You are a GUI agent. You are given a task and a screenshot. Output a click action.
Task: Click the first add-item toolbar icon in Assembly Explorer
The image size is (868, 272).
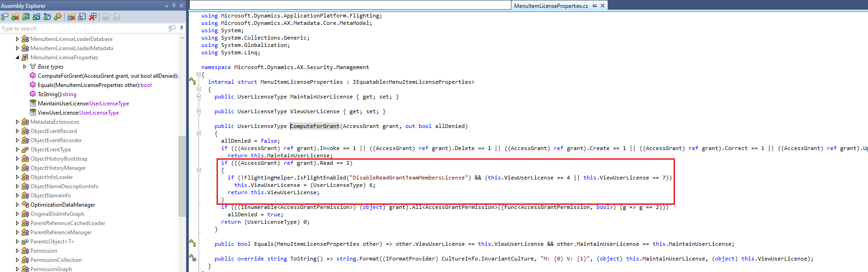[5, 17]
